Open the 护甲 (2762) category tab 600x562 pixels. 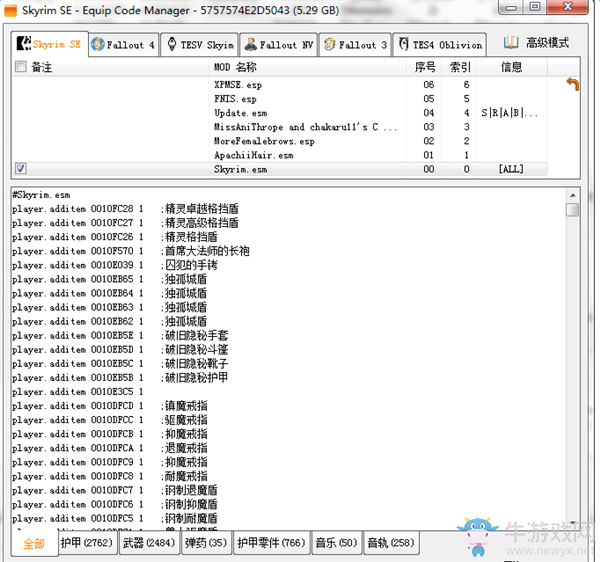pyautogui.click(x=86, y=542)
